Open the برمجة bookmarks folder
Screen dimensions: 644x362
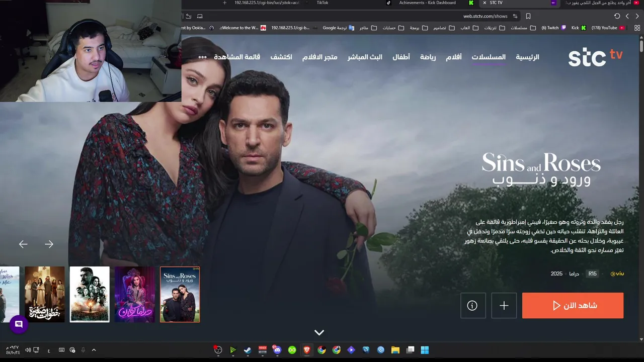point(419,28)
